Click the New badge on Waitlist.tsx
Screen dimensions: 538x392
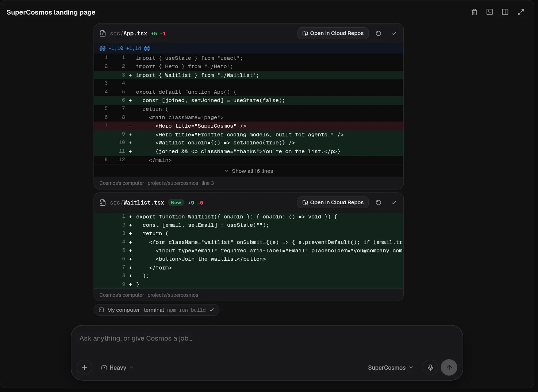[x=176, y=203]
